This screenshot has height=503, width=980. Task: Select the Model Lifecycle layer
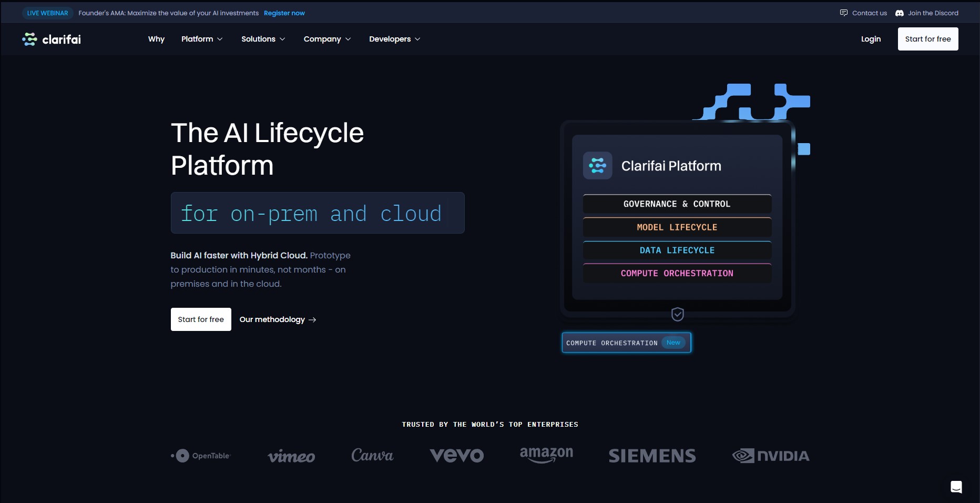tap(677, 227)
